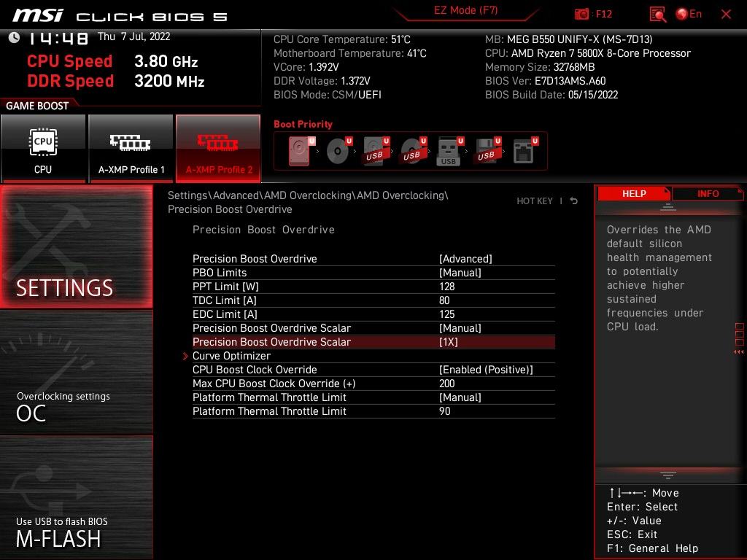Click the MSI logo
The height and width of the screenshot is (560, 747).
coord(38,16)
